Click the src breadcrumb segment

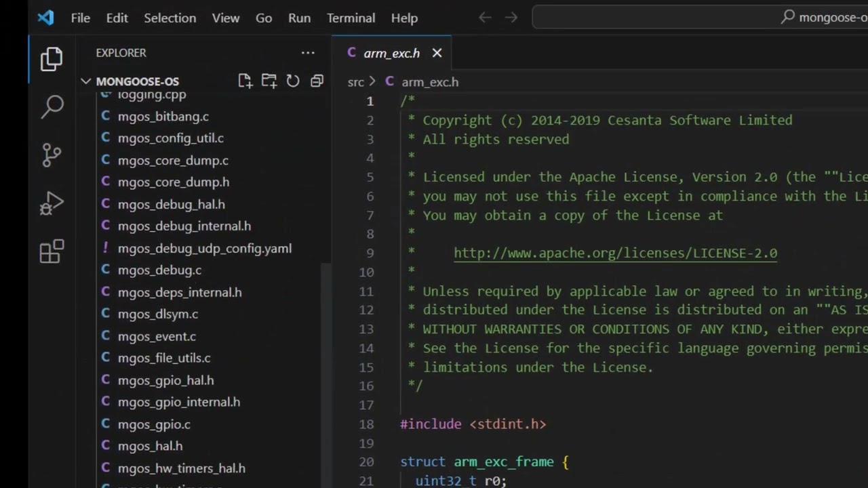355,82
